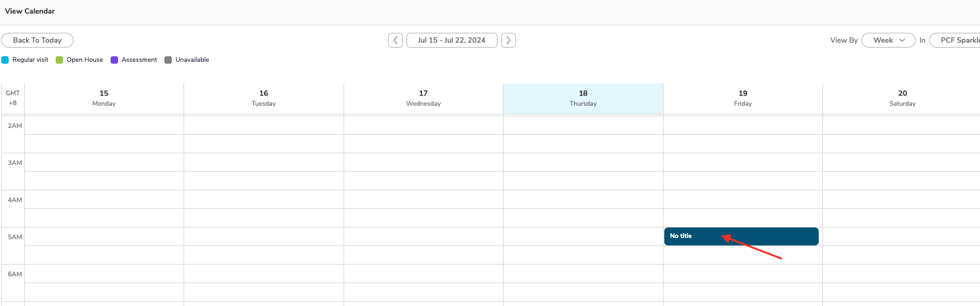Select the Monday 15 column header
Screen dimensions: 980x306
pos(104,98)
